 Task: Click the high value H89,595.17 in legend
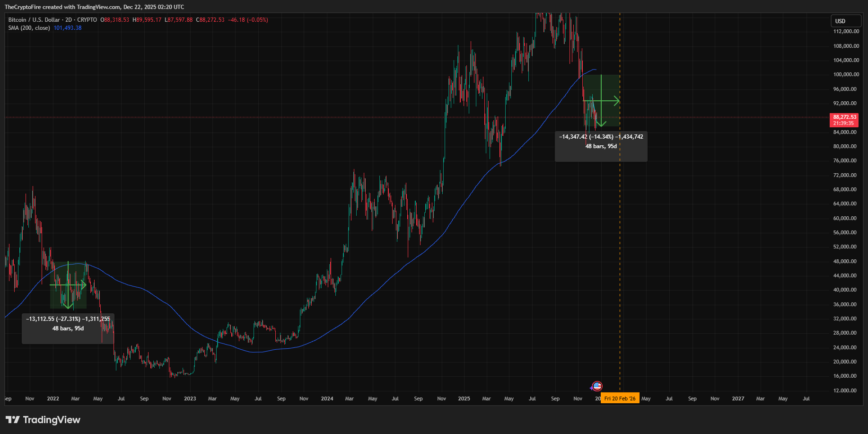click(147, 20)
